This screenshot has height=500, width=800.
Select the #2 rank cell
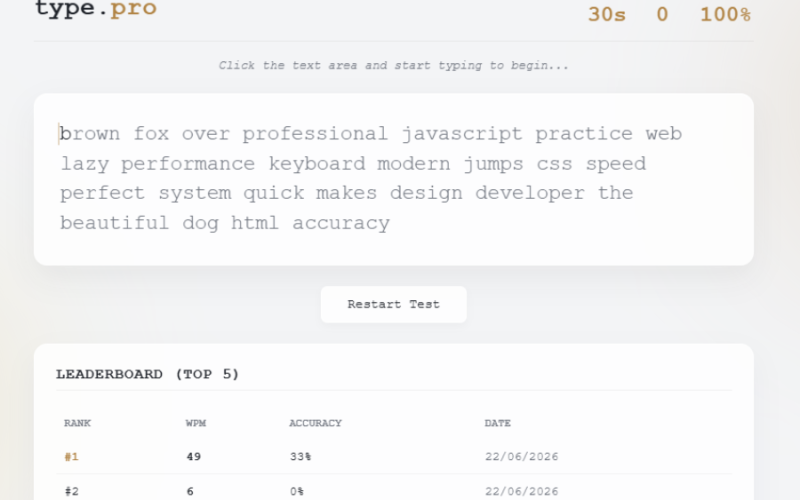(71, 491)
